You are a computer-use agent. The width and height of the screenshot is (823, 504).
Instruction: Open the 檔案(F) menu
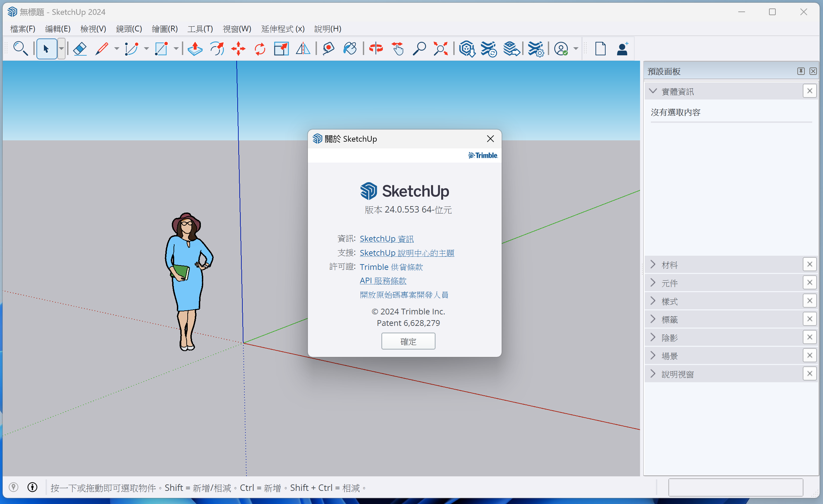click(23, 29)
